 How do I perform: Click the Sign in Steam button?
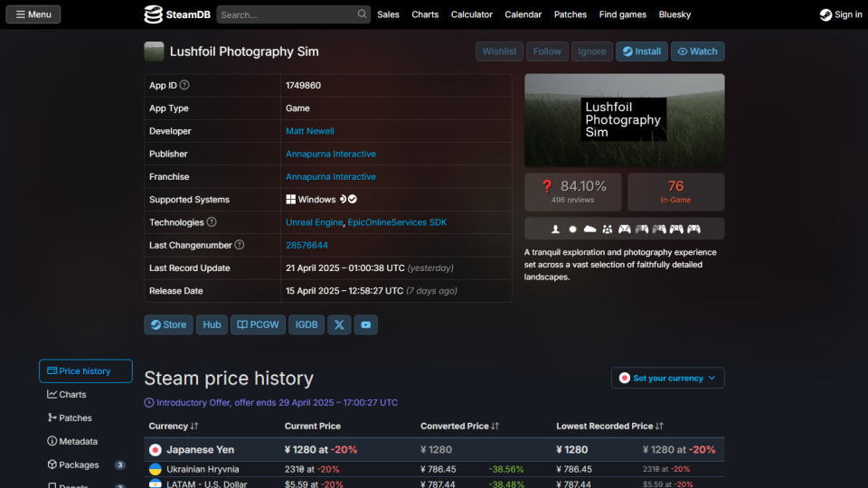[x=841, y=15]
